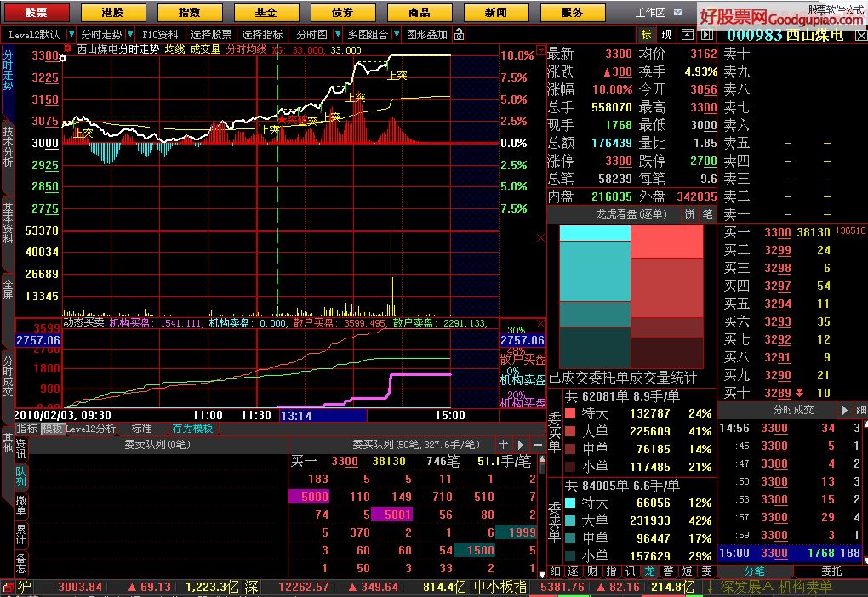Select the 基本资料 left sidebar tab
The height and width of the screenshot is (597, 868).
click(8, 223)
